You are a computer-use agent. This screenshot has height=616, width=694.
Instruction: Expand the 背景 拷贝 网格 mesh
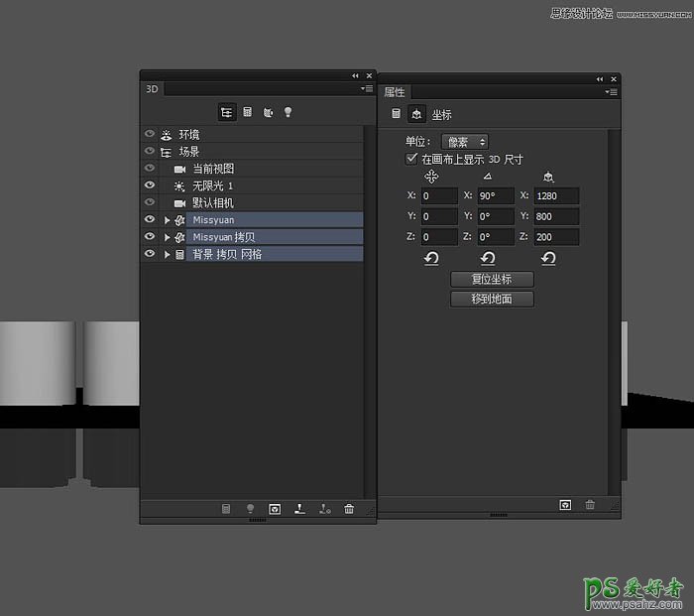click(167, 255)
